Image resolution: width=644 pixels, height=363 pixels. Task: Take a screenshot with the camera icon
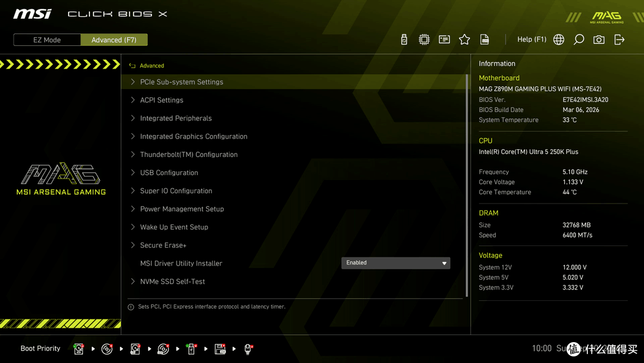(599, 39)
